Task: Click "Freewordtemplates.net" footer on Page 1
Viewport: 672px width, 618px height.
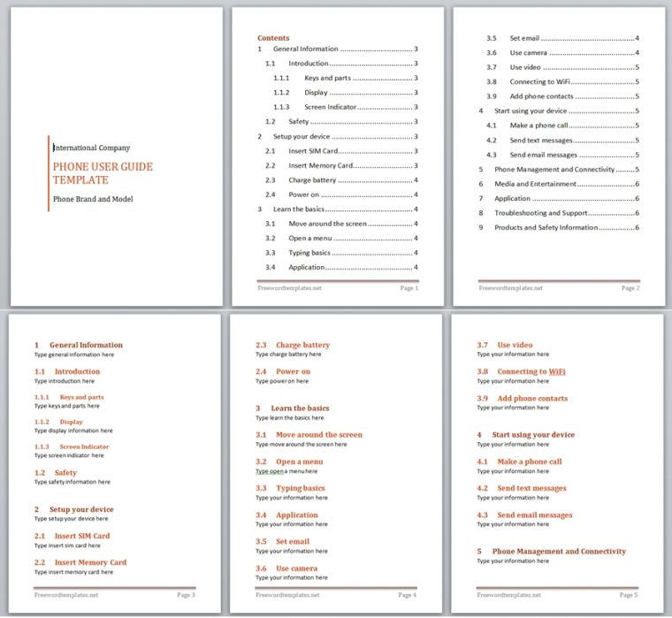Action: tap(289, 288)
